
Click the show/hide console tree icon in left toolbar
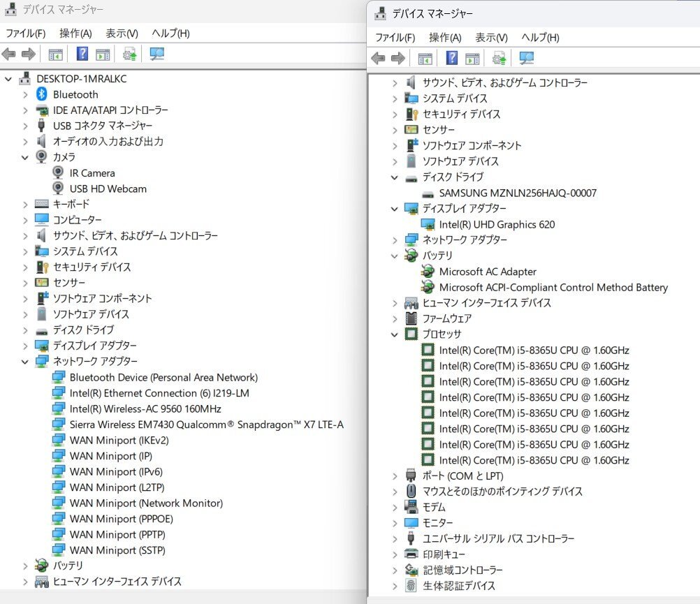55,54
